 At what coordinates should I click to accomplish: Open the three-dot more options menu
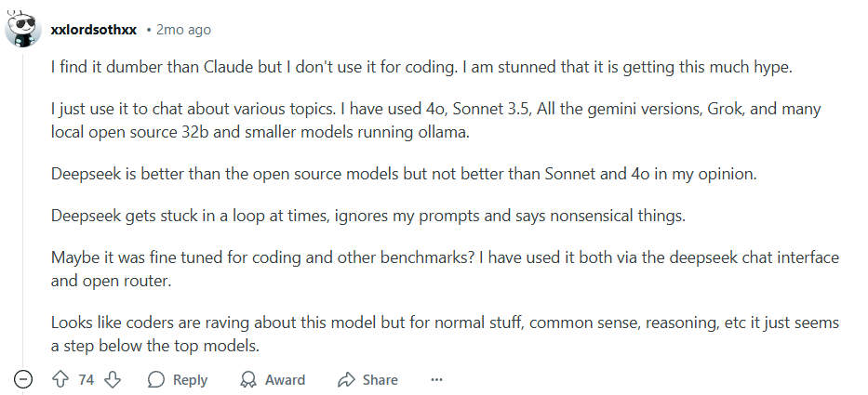coord(436,379)
